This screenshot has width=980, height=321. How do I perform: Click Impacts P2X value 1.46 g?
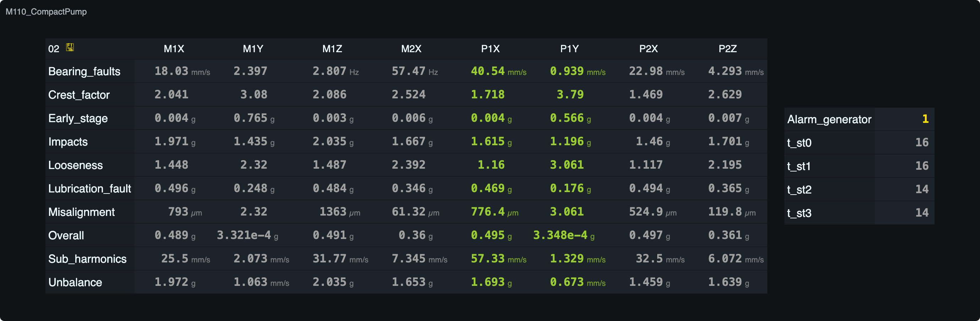click(x=653, y=141)
